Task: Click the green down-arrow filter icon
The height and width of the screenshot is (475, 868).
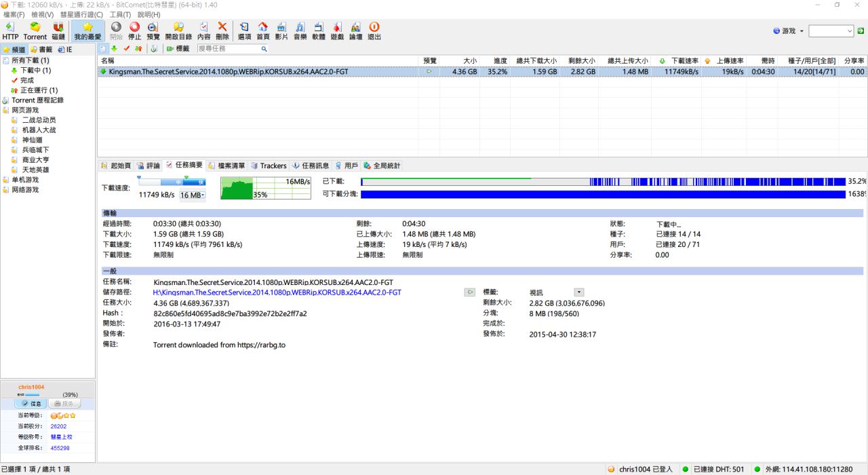Action: point(114,49)
